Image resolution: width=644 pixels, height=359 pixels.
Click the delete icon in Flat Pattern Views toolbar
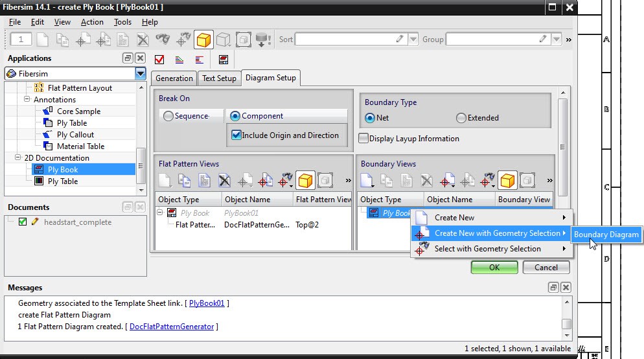coord(224,181)
